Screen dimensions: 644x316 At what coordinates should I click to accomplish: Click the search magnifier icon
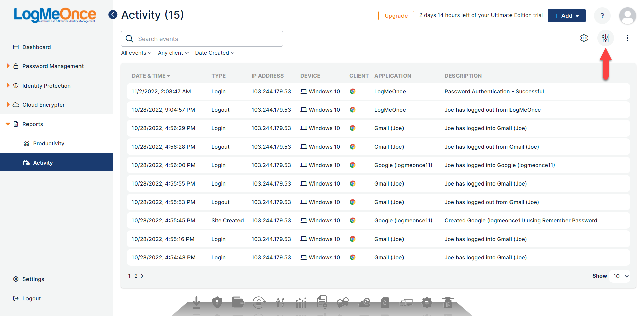pos(129,39)
